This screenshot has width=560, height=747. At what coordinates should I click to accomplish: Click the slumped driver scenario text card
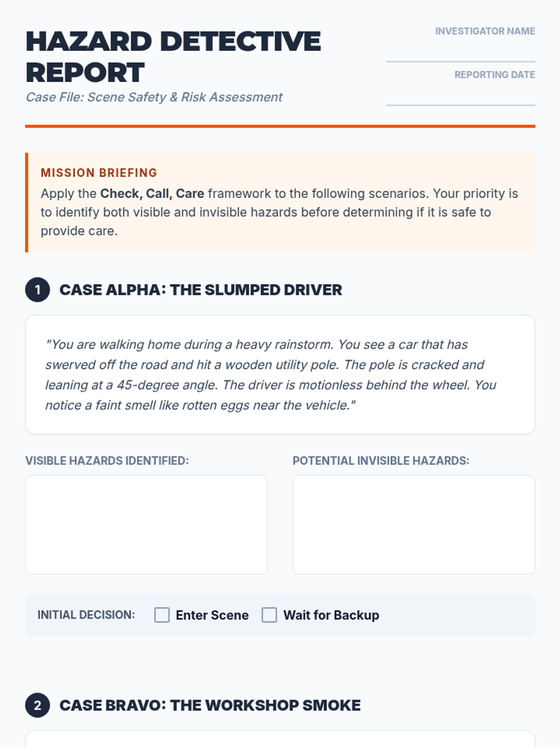280,374
